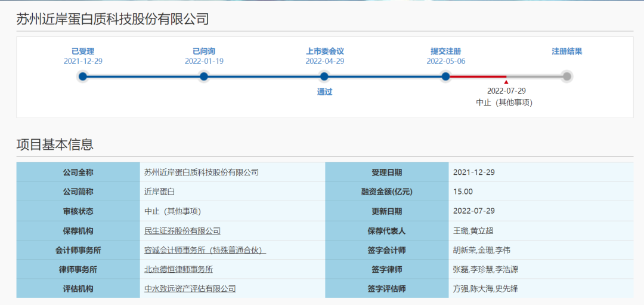Click the 已受理 stage label
The height and width of the screenshot is (305, 644).
[83, 52]
